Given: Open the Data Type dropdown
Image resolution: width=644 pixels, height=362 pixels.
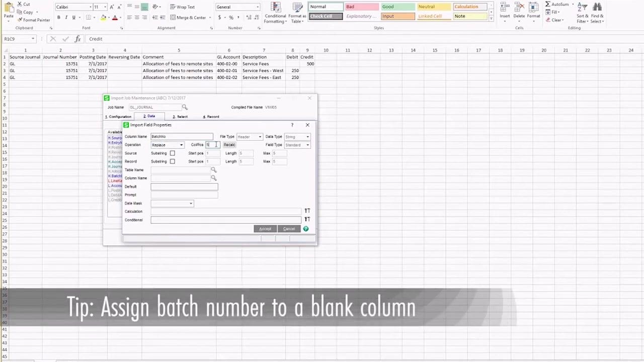Looking at the screenshot, I should (x=297, y=137).
